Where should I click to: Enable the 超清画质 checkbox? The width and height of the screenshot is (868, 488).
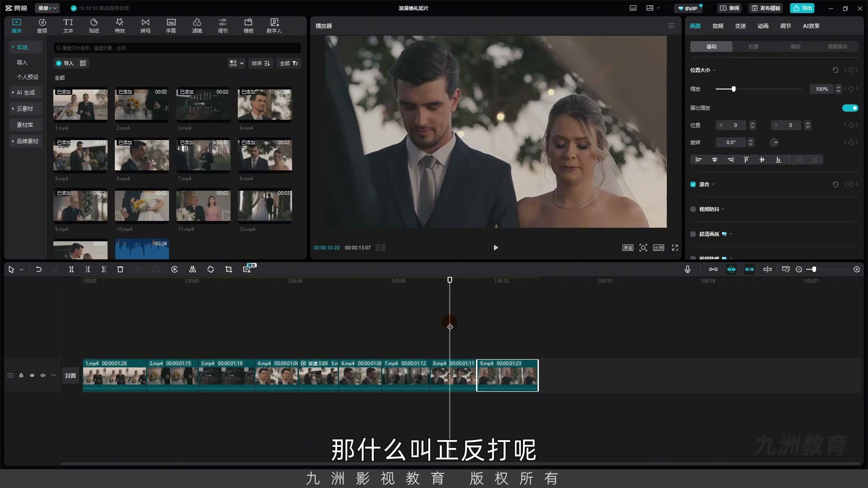693,234
